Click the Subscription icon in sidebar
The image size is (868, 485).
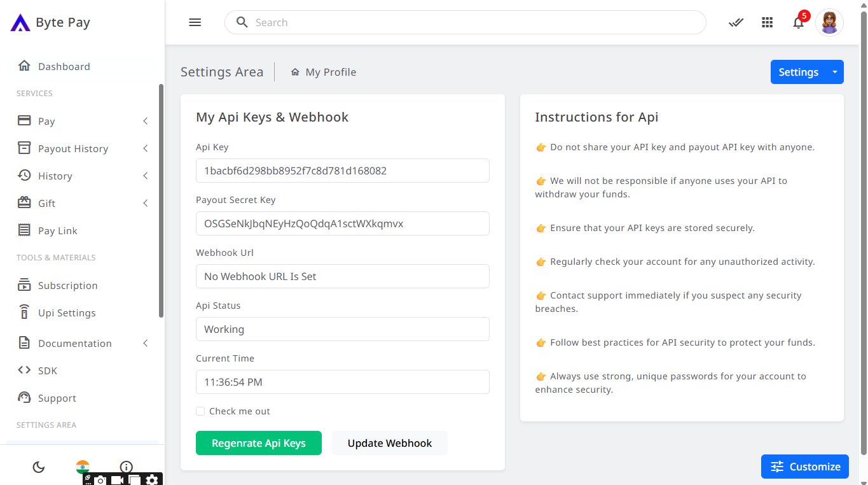[x=24, y=285]
